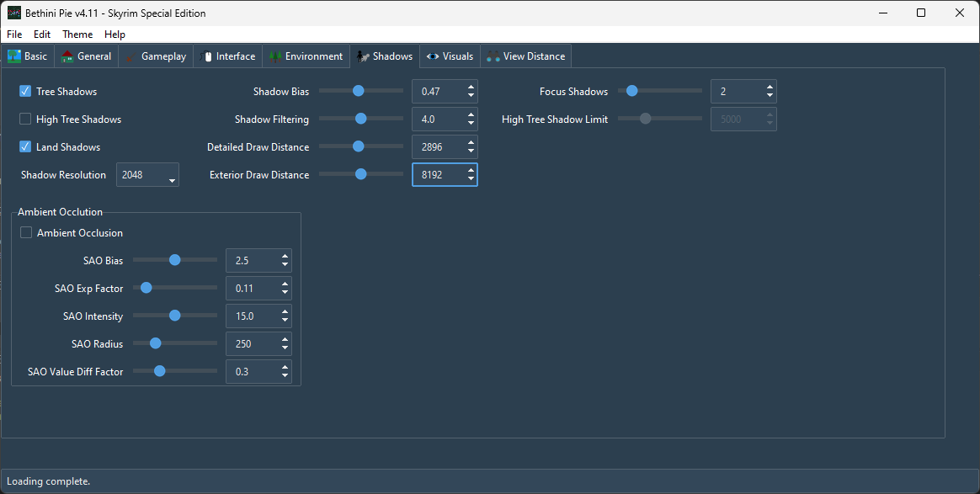Image resolution: width=980 pixels, height=494 pixels.
Task: Click the Focus Shadows slider handle
Action: pyautogui.click(x=632, y=91)
